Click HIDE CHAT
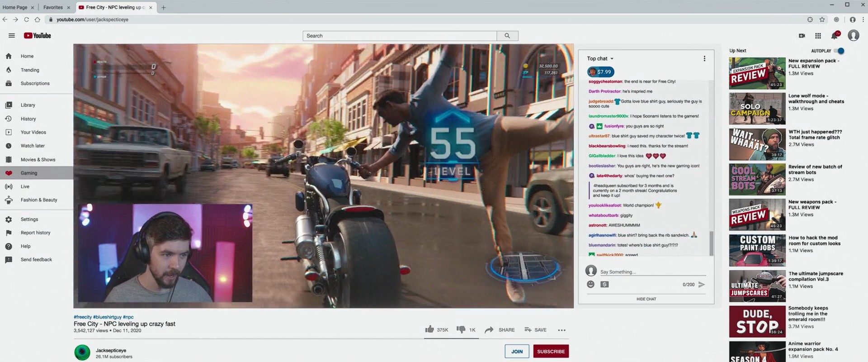The height and width of the screenshot is (362, 868). click(646, 299)
